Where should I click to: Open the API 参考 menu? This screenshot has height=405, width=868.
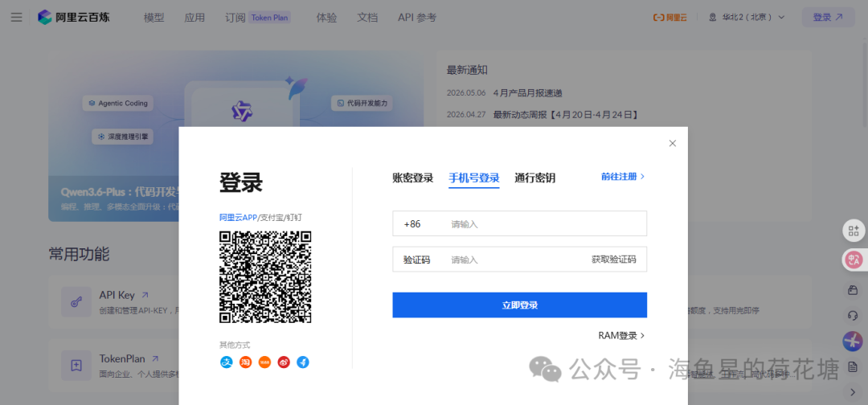point(417,17)
